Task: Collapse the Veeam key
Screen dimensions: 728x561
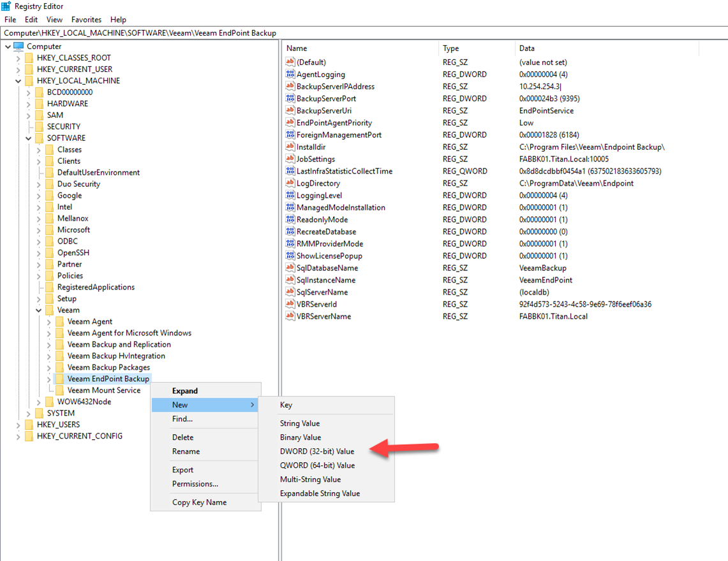Action: pyautogui.click(x=38, y=310)
